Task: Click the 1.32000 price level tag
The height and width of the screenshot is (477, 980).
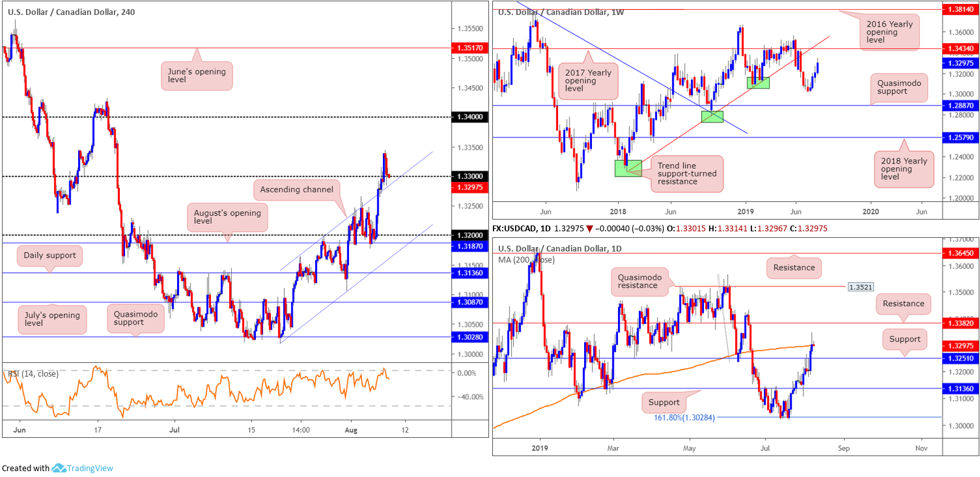Action: click(470, 235)
